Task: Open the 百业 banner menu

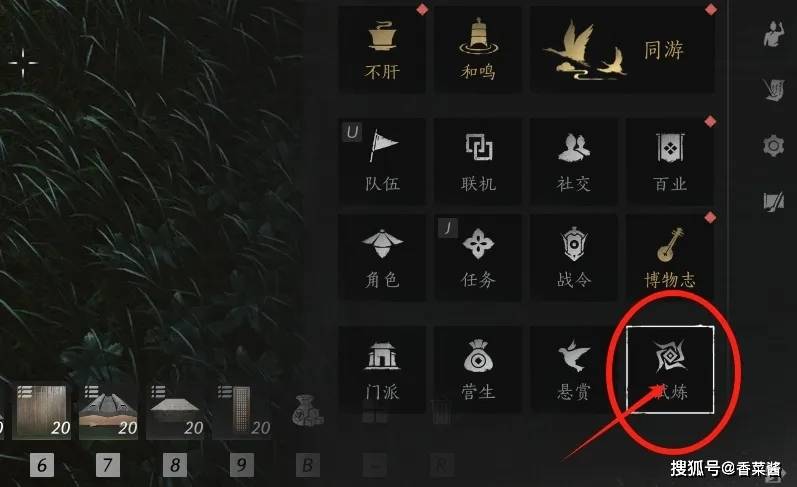Action: pyautogui.click(x=670, y=162)
